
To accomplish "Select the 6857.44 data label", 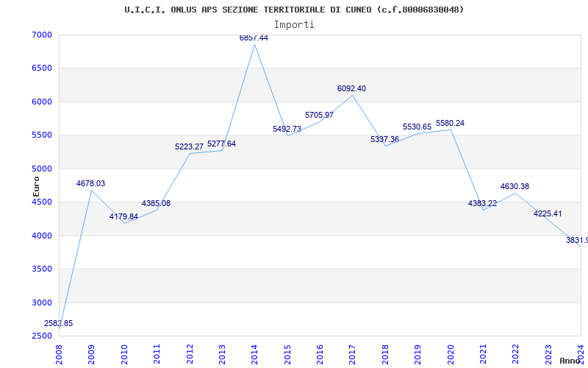I will 254,38.
